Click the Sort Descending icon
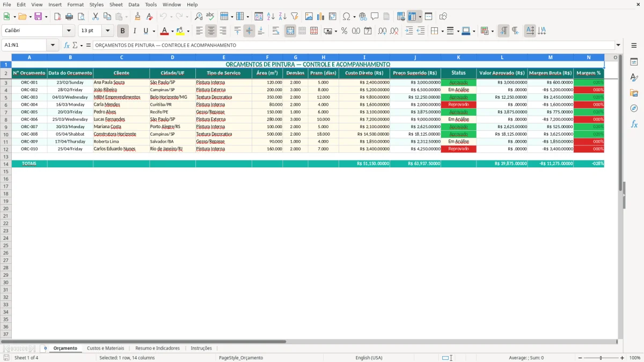Viewport: 644px width, 362px height. click(283, 17)
